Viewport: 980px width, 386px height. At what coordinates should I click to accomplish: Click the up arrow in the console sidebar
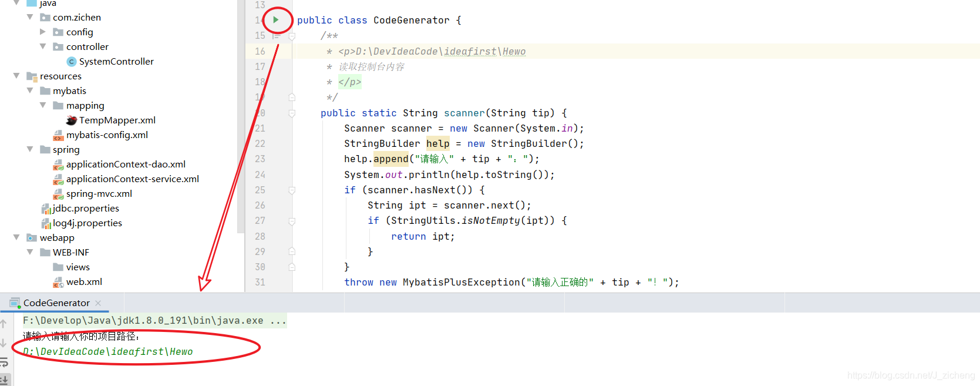(4, 324)
